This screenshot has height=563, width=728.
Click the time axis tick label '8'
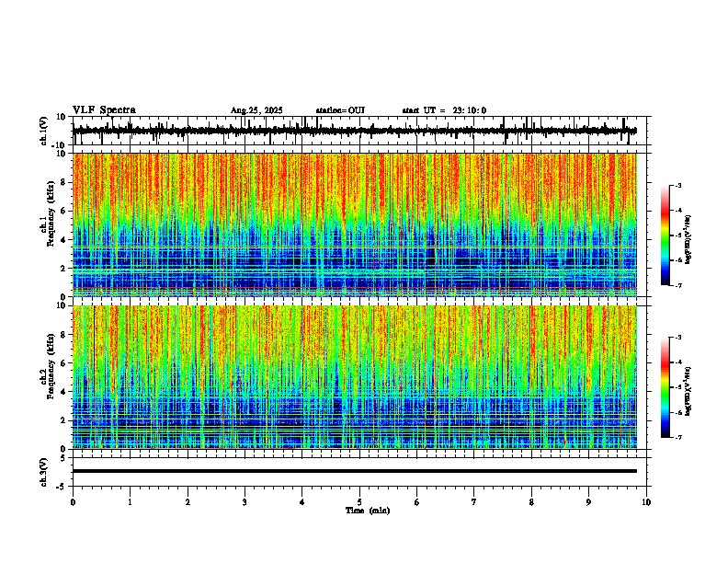coord(531,502)
